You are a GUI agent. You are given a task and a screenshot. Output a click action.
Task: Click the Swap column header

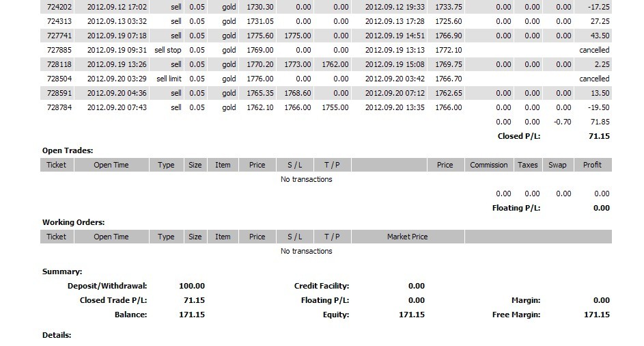pos(557,165)
